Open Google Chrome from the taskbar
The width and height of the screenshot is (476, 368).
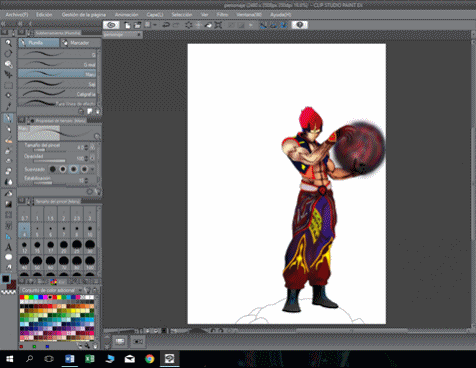pyautogui.click(x=149, y=359)
